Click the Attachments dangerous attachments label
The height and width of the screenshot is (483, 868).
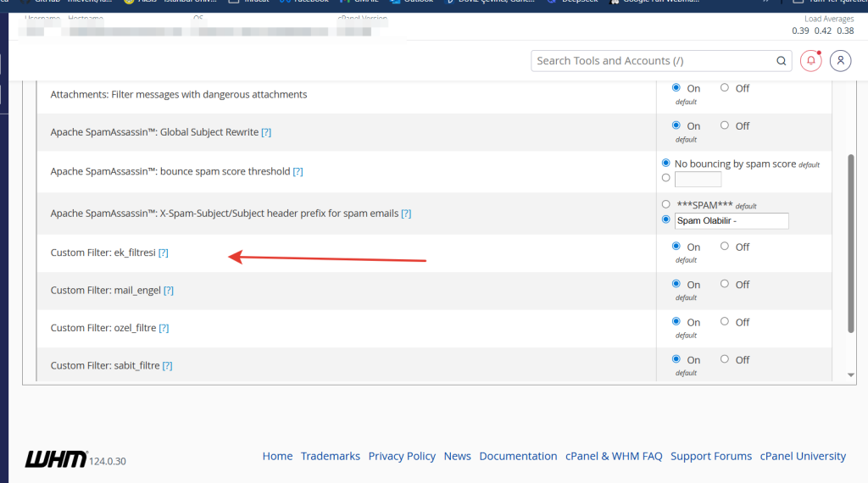coord(179,95)
